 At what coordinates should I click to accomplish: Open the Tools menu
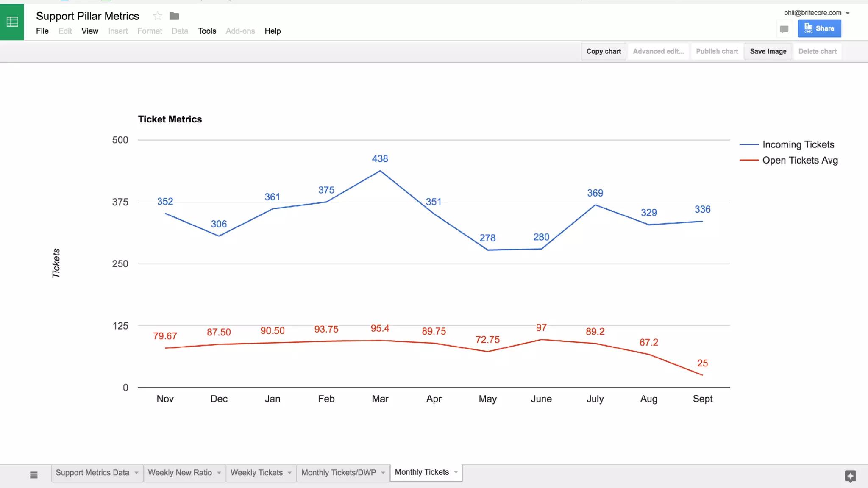tap(207, 31)
